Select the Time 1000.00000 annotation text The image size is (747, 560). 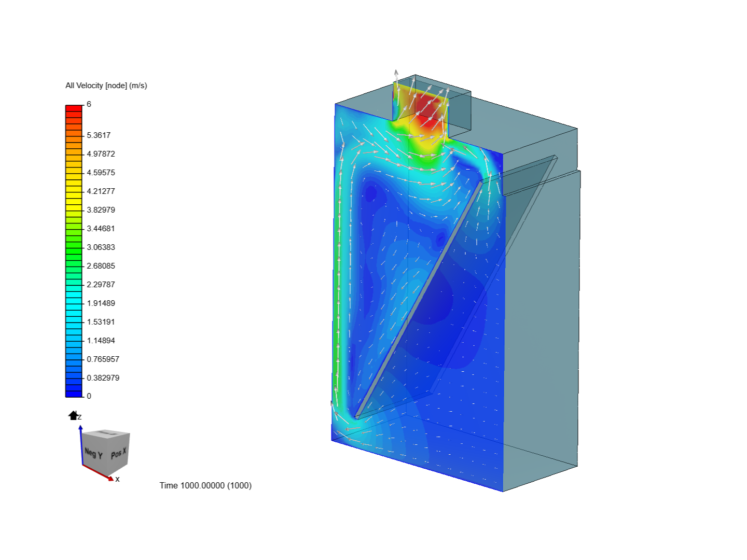click(205, 486)
